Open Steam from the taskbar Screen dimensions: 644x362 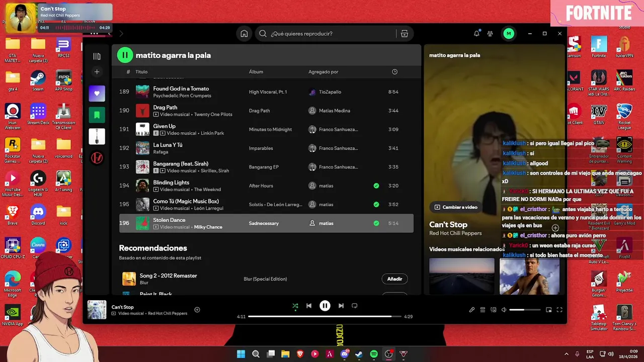359,354
